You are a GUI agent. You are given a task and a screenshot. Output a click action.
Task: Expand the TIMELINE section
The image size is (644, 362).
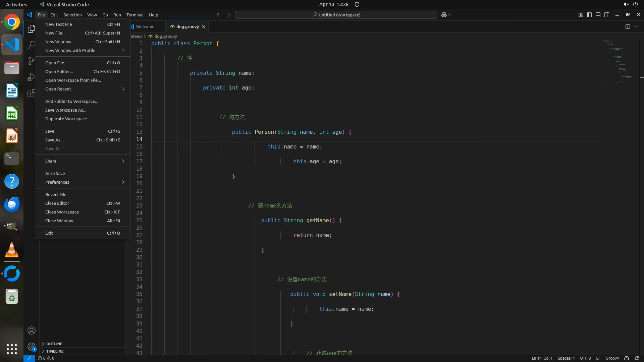(x=55, y=351)
